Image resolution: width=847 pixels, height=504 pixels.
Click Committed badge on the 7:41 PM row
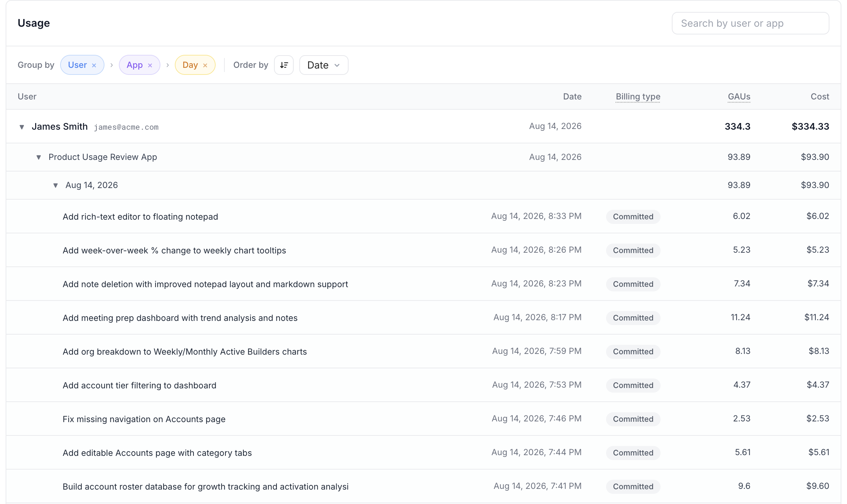click(633, 487)
